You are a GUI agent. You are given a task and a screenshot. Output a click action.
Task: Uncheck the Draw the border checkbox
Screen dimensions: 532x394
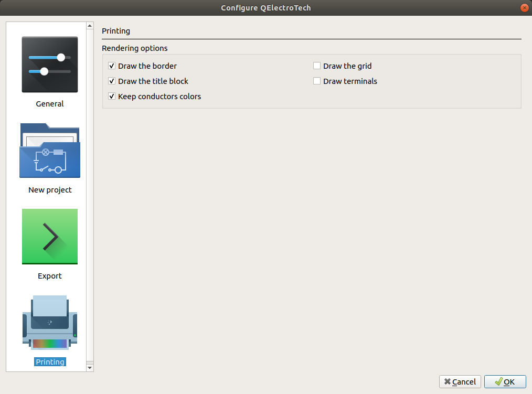point(112,66)
